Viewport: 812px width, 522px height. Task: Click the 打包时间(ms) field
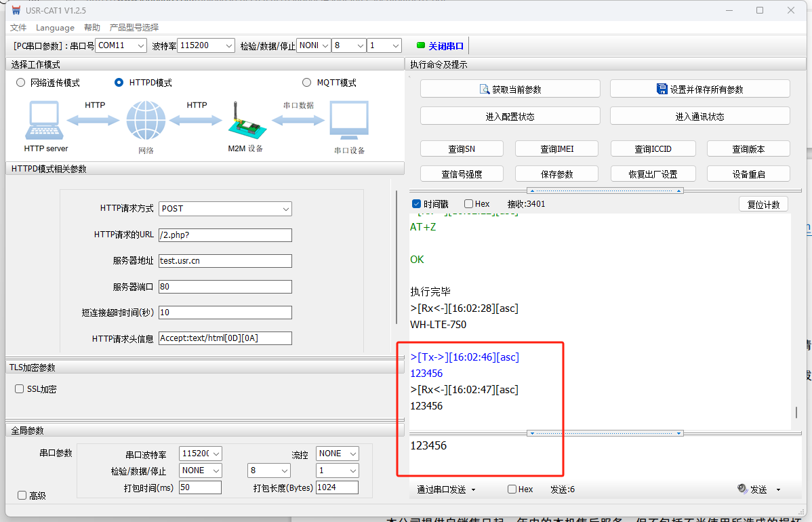tap(201, 488)
